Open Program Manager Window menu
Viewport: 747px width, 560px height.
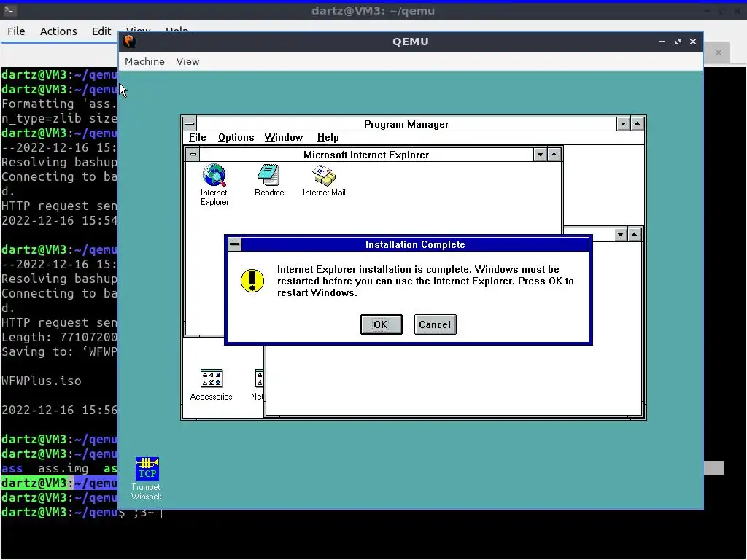(x=284, y=138)
